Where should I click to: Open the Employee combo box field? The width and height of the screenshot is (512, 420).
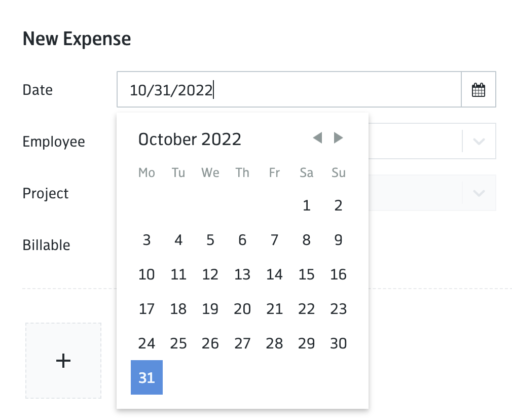click(x=432, y=141)
